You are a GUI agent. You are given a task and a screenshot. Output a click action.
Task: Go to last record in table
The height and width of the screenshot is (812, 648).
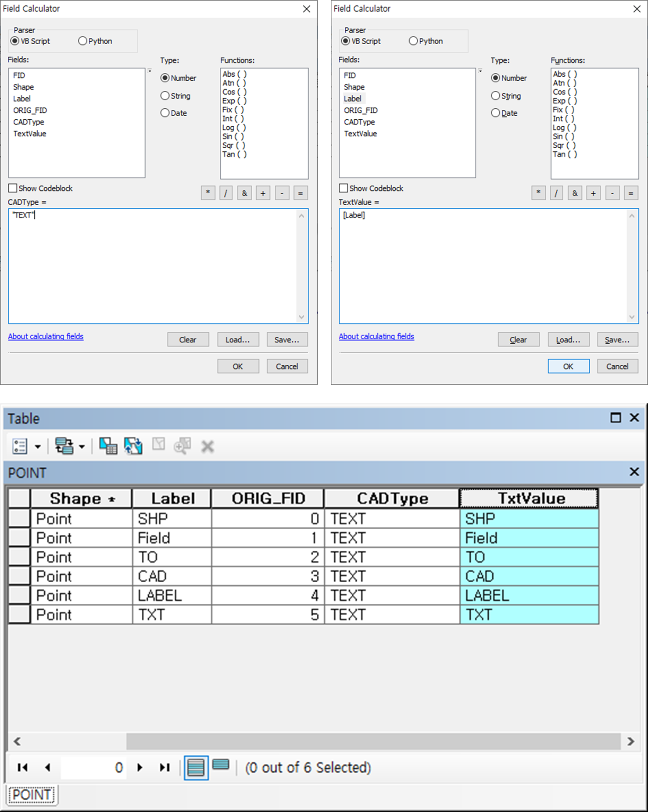pos(165,767)
